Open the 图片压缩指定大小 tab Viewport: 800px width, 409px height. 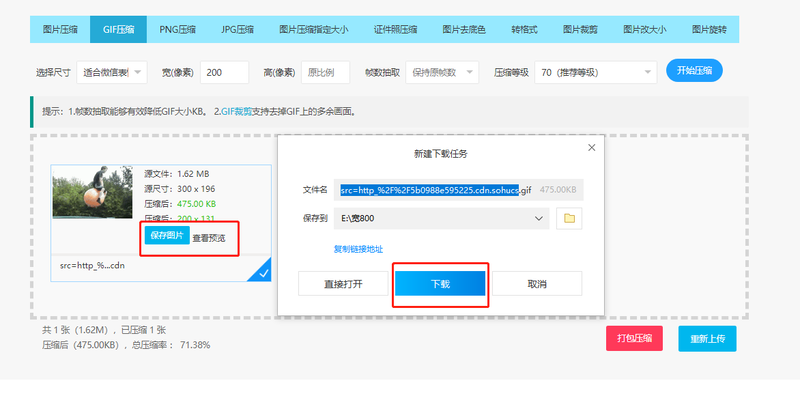(313, 30)
